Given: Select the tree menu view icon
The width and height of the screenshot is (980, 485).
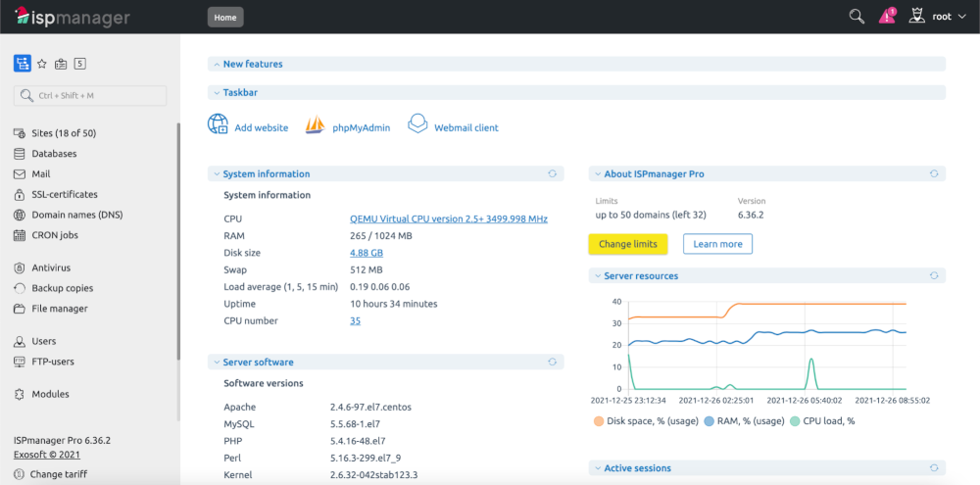Looking at the screenshot, I should (22, 64).
